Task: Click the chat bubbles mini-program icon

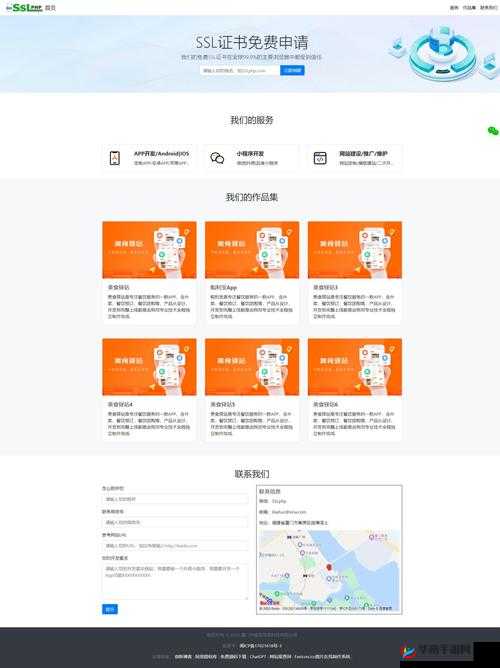Action: pos(217,158)
